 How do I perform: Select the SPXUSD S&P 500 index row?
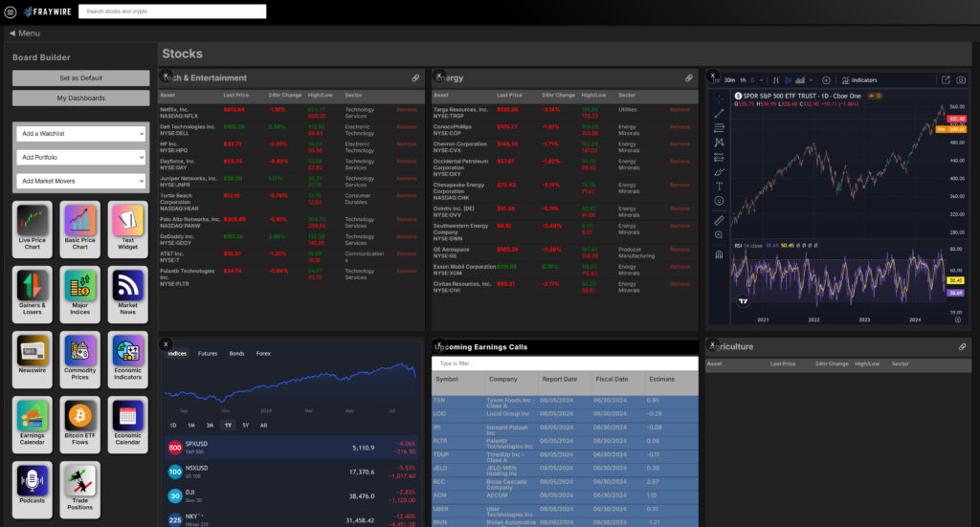click(291, 448)
